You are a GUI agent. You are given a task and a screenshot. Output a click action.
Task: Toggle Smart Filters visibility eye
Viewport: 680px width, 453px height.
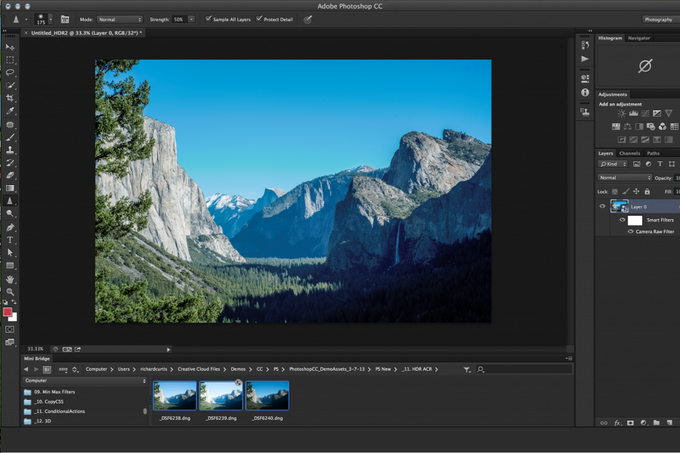622,220
